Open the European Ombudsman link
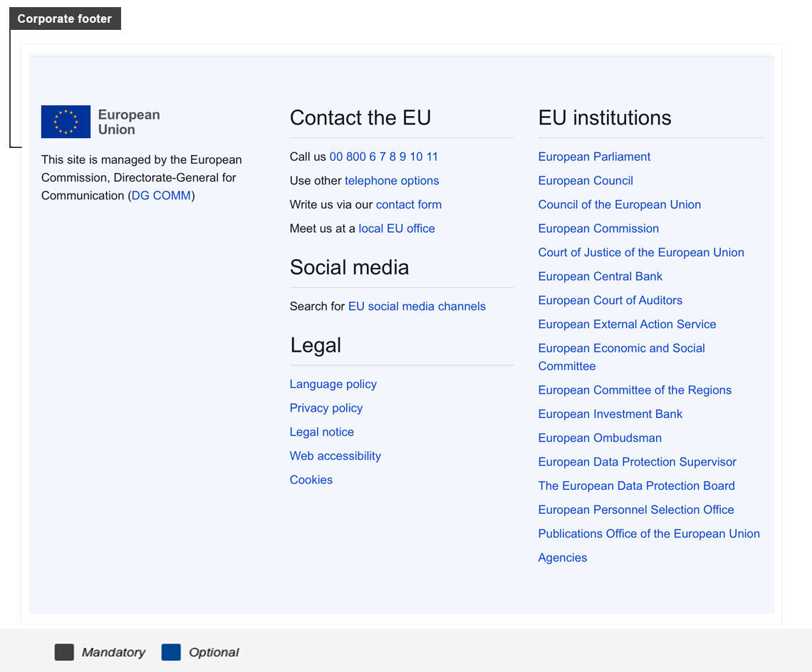812x672 pixels. coord(600,438)
